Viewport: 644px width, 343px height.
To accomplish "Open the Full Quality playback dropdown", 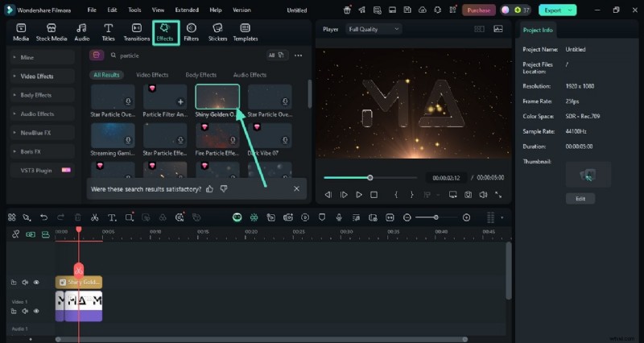I will [x=374, y=29].
